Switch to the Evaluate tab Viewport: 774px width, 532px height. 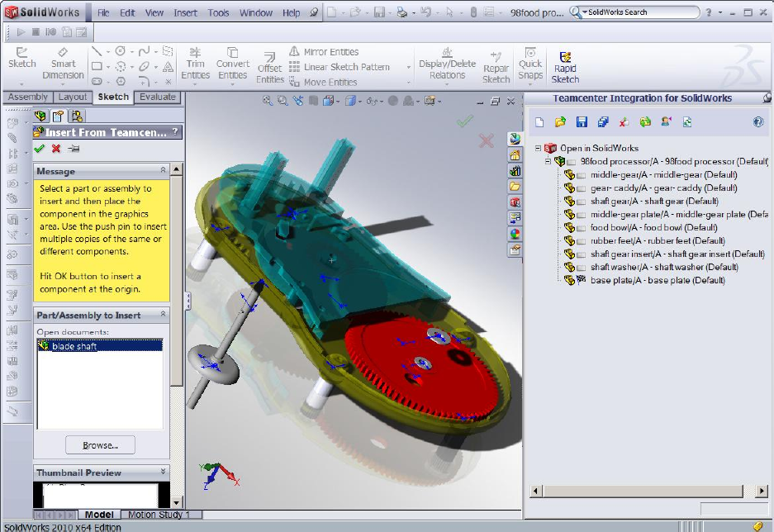click(x=157, y=97)
